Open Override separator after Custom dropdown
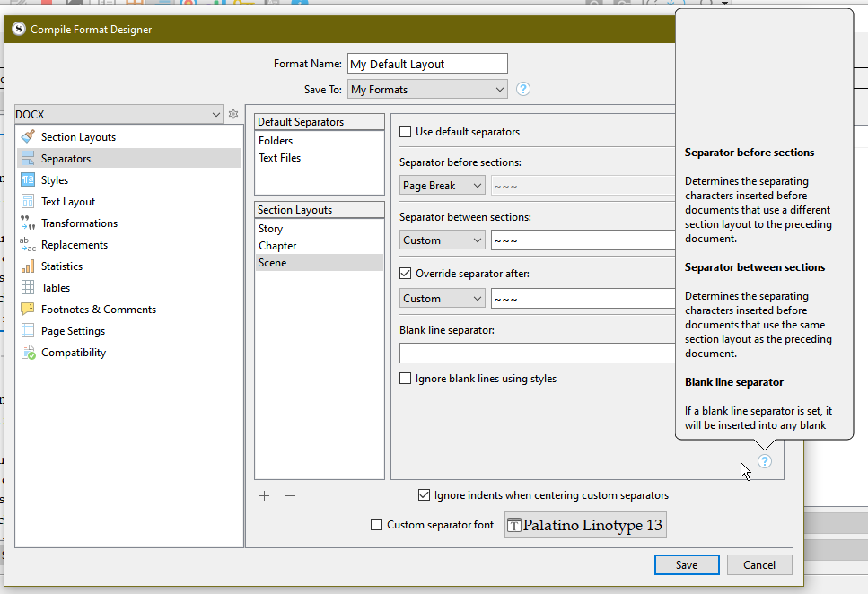The width and height of the screenshot is (868, 594). pos(443,299)
